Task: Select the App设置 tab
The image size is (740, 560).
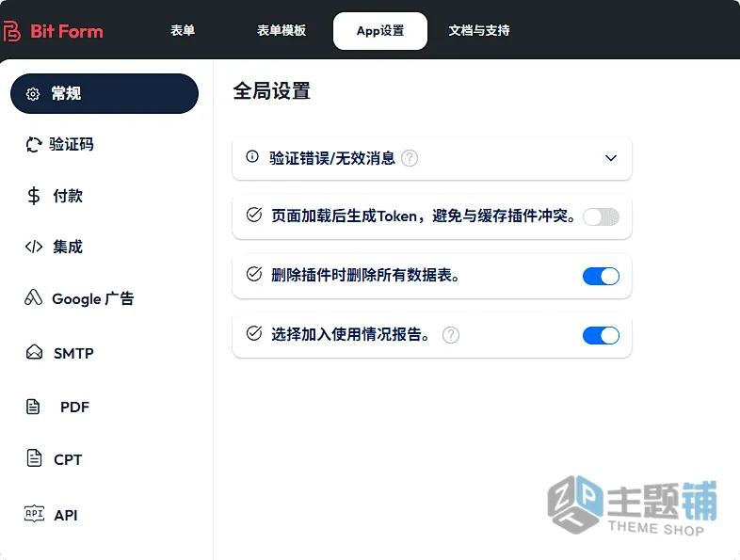Action: (380, 31)
